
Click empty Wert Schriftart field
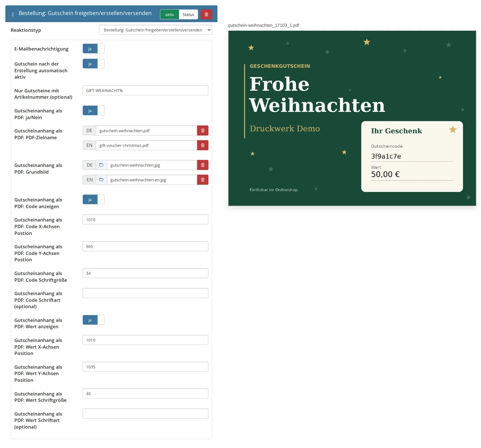[x=145, y=414]
